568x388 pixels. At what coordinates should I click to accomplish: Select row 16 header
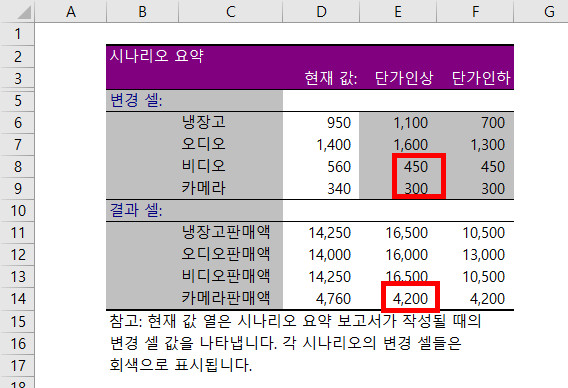click(17, 344)
